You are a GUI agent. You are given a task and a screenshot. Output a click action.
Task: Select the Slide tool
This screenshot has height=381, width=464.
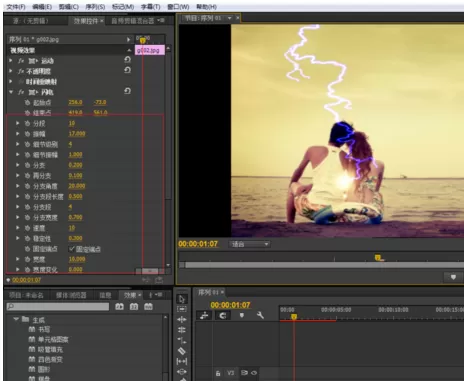point(182,371)
